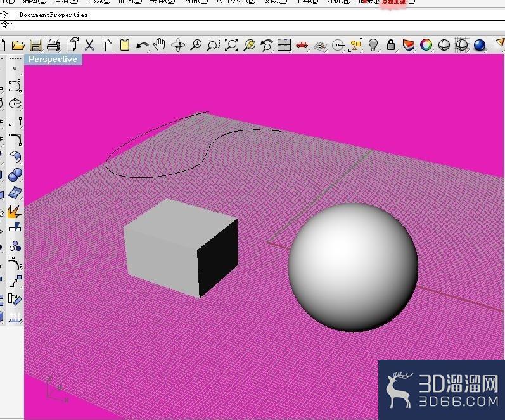Click the blue render sphere icon
Viewport: 505px width, 420px height.
pos(480,45)
